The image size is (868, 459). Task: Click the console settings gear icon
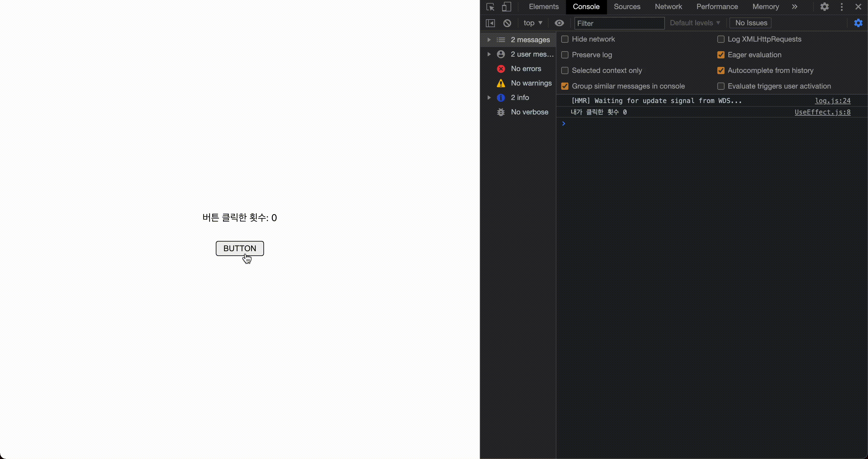point(858,23)
